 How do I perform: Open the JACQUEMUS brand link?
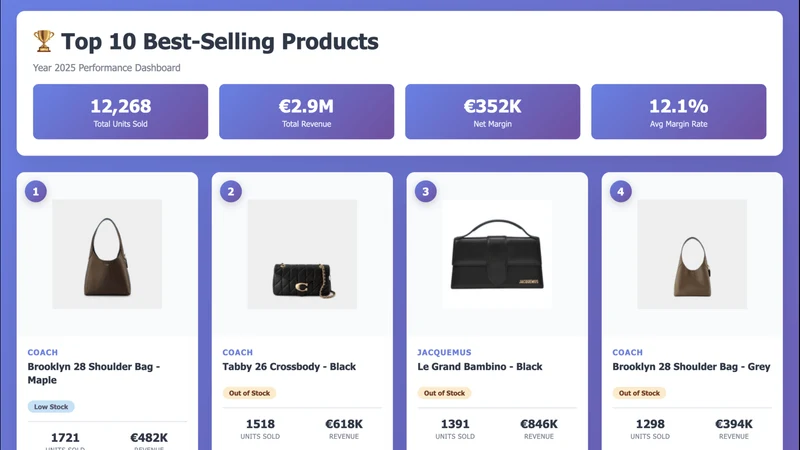click(444, 352)
